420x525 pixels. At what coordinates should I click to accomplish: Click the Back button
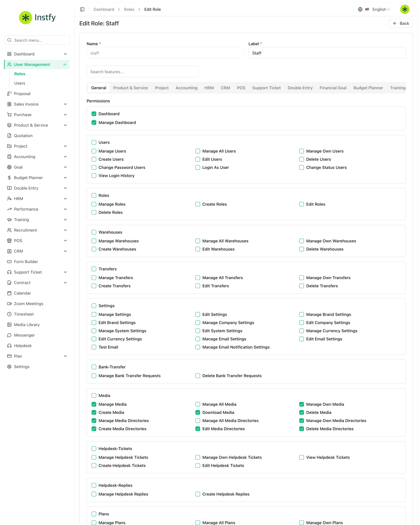(x=401, y=23)
